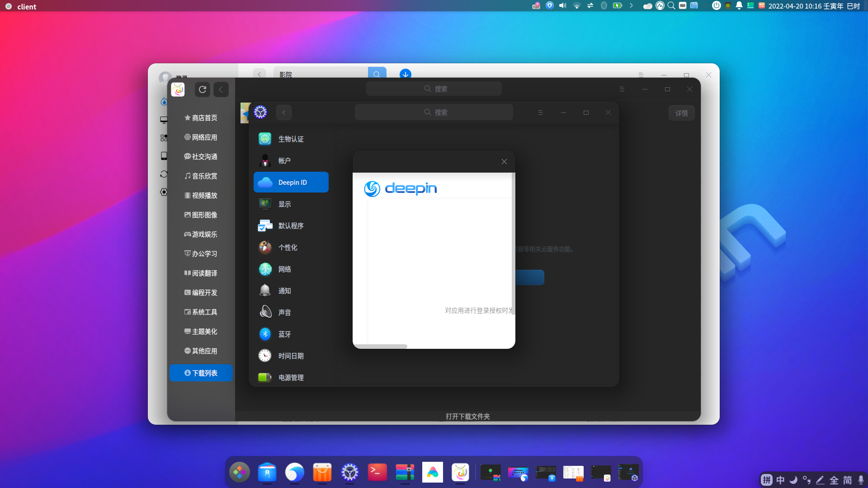Click the blue download arrow icon
Viewport: 868px width, 488px height.
(406, 74)
